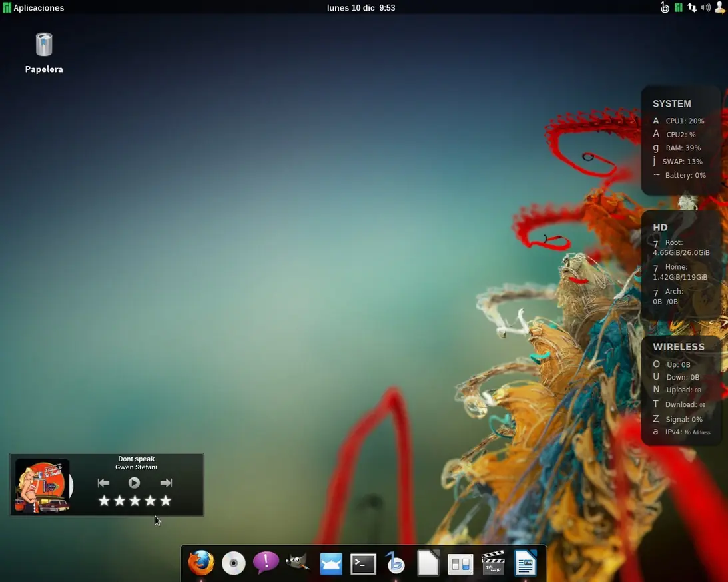Click the IPv4: No Address entry
The height and width of the screenshot is (582, 728).
681,432
